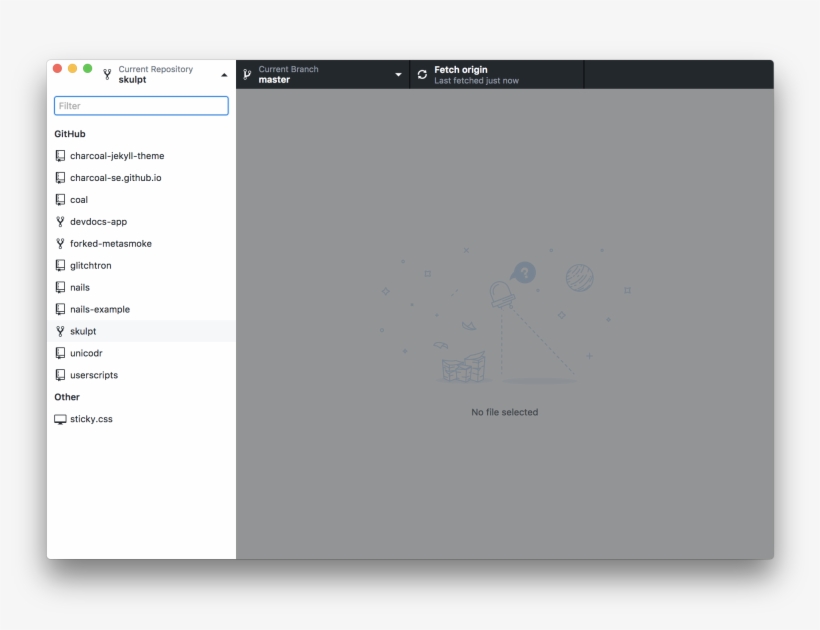Click the Current Branch git branch icon
Viewport: 820px width, 630px height.
point(247,75)
